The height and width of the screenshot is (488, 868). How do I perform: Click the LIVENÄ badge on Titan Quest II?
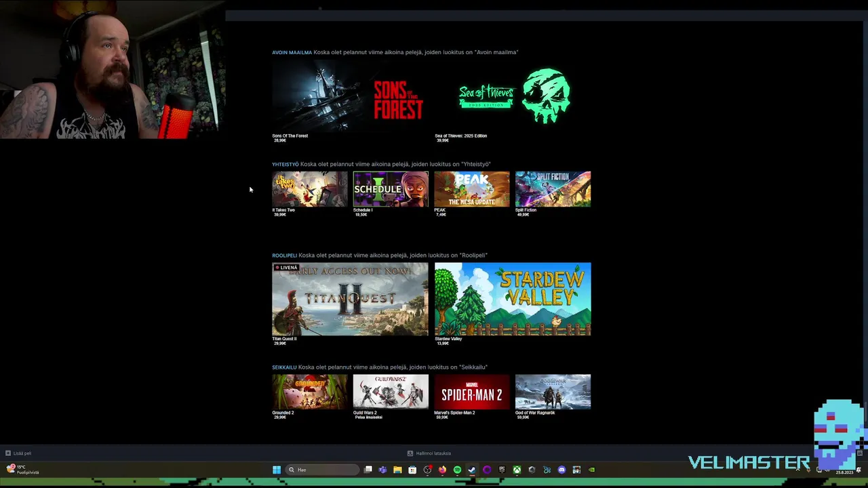tap(286, 268)
